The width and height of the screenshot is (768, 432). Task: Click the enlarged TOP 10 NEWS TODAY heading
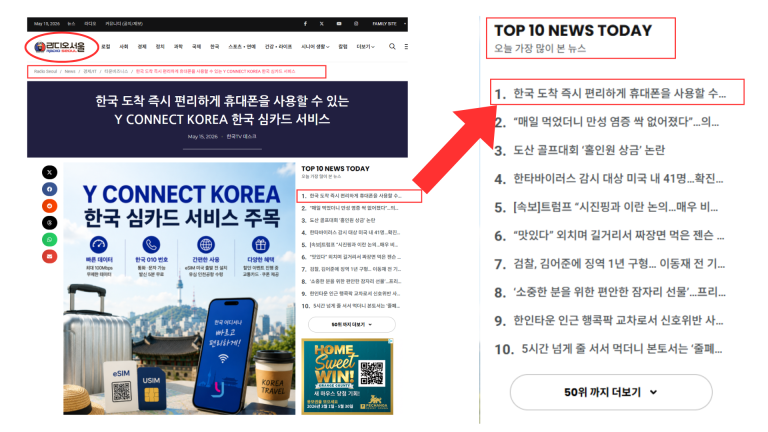tap(573, 30)
